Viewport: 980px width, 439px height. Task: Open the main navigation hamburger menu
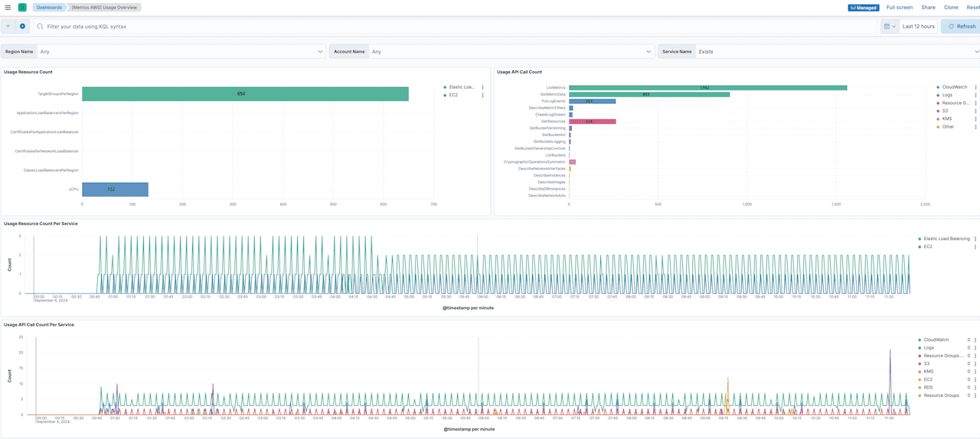coord(8,7)
